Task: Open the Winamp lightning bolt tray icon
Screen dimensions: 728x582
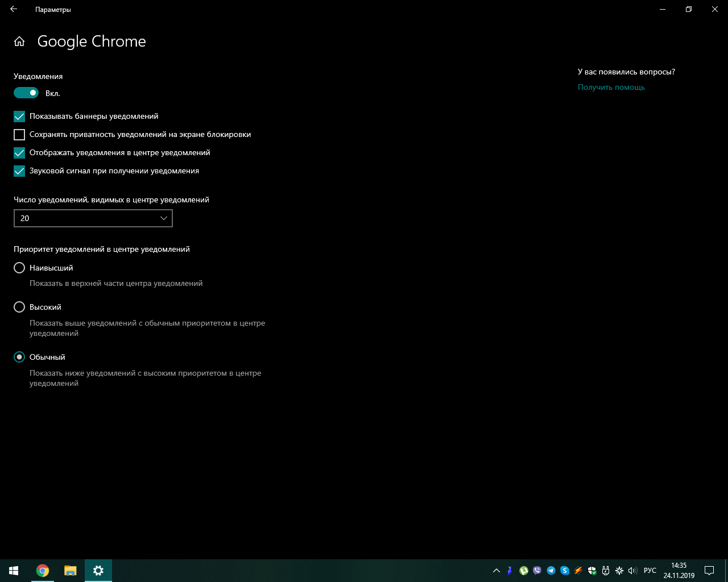Action: [578, 571]
